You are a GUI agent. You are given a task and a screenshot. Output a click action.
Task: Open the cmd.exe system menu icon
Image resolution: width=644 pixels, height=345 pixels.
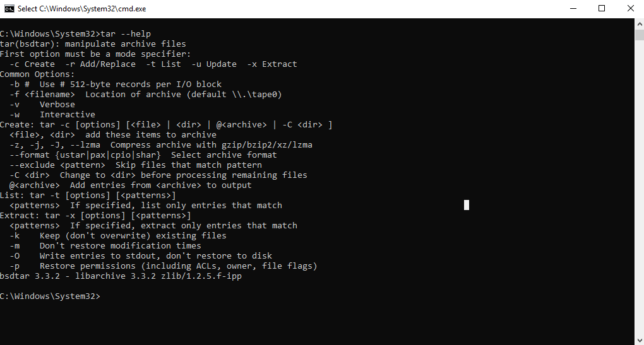pos(9,8)
